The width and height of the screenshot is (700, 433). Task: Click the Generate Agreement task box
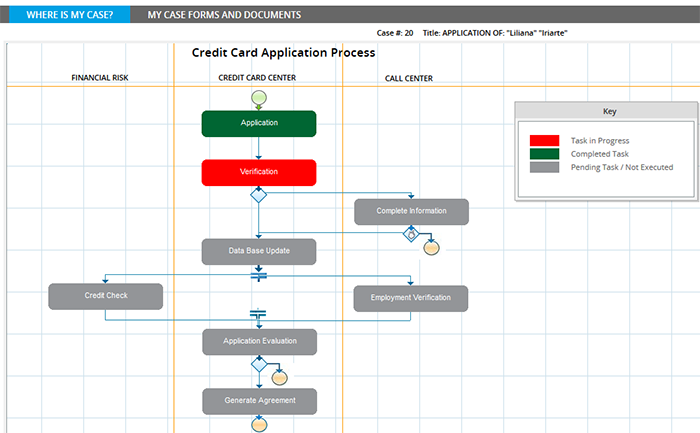[259, 401]
